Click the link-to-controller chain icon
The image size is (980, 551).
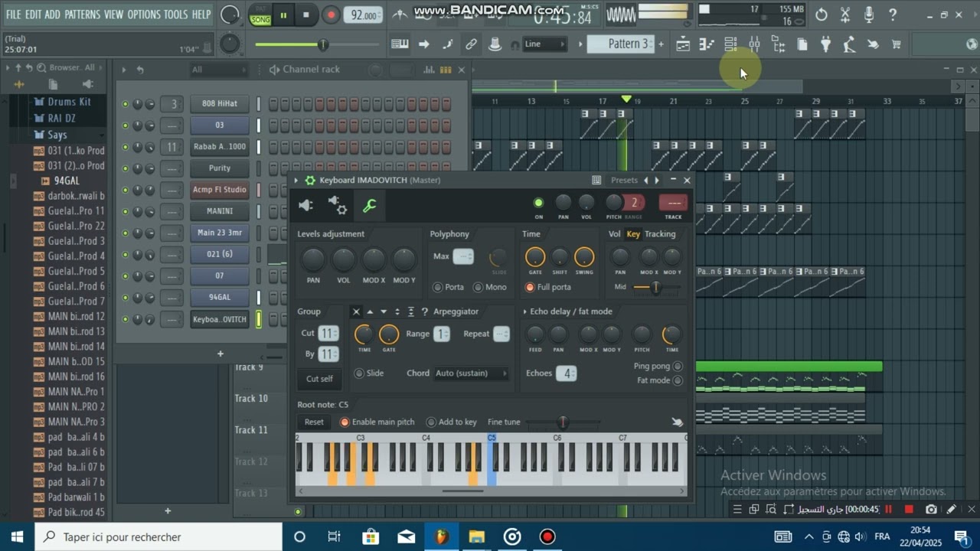click(471, 44)
